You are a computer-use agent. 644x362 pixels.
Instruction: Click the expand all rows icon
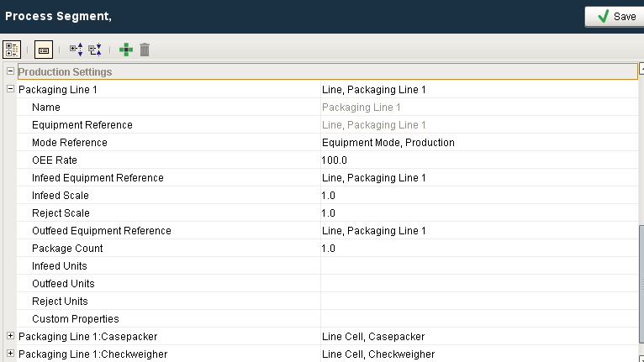tap(76, 50)
